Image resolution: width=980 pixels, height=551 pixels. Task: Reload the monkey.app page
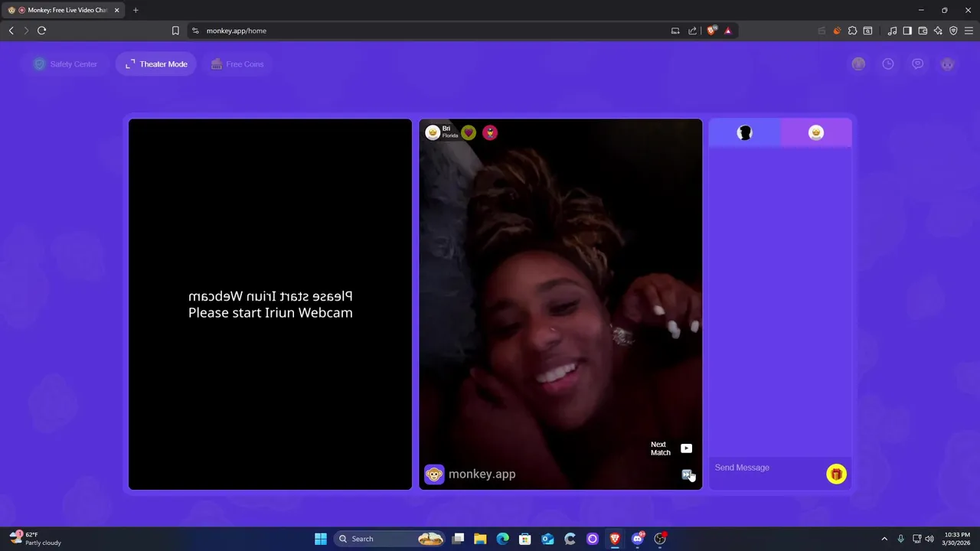pos(42,31)
